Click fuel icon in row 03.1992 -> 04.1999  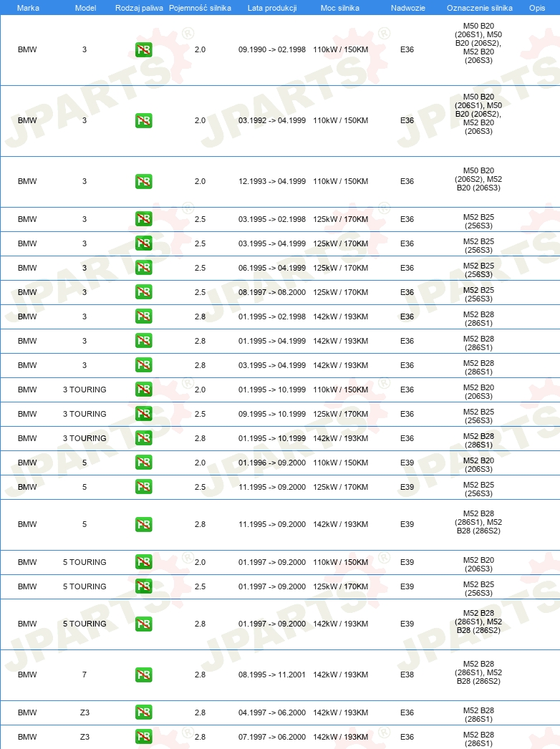point(144,120)
